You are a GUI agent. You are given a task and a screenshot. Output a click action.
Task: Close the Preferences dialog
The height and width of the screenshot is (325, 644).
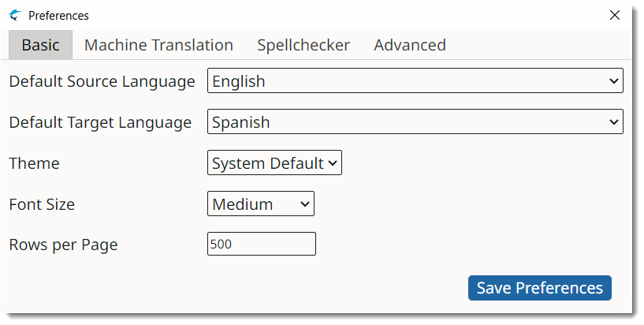tap(615, 15)
